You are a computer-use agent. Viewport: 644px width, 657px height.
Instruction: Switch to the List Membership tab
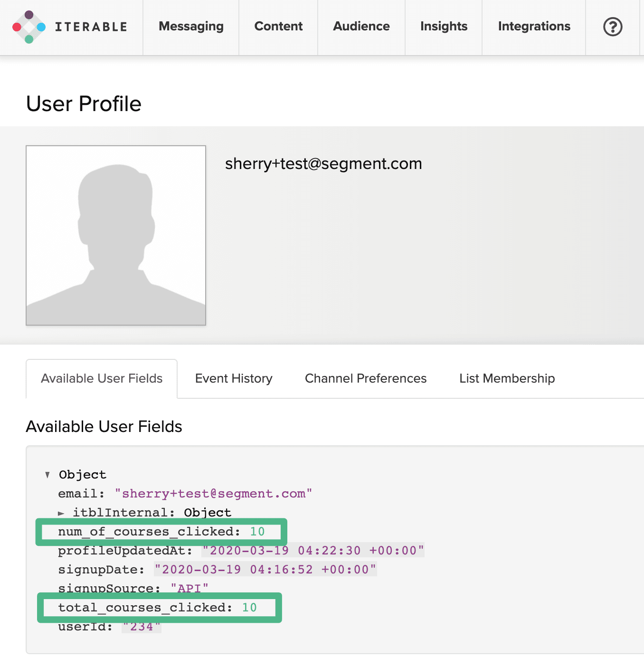click(x=507, y=378)
